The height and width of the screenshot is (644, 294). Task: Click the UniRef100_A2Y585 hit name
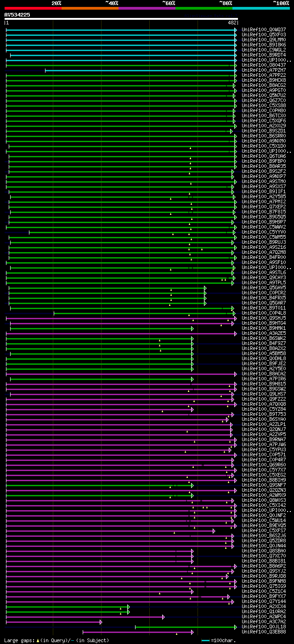264,196
